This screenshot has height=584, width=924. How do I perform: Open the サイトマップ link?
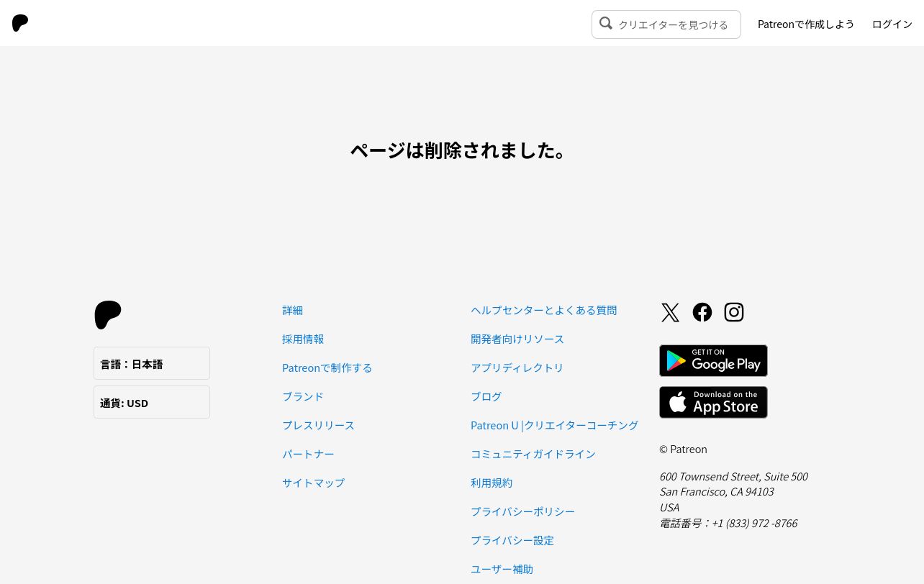(314, 483)
